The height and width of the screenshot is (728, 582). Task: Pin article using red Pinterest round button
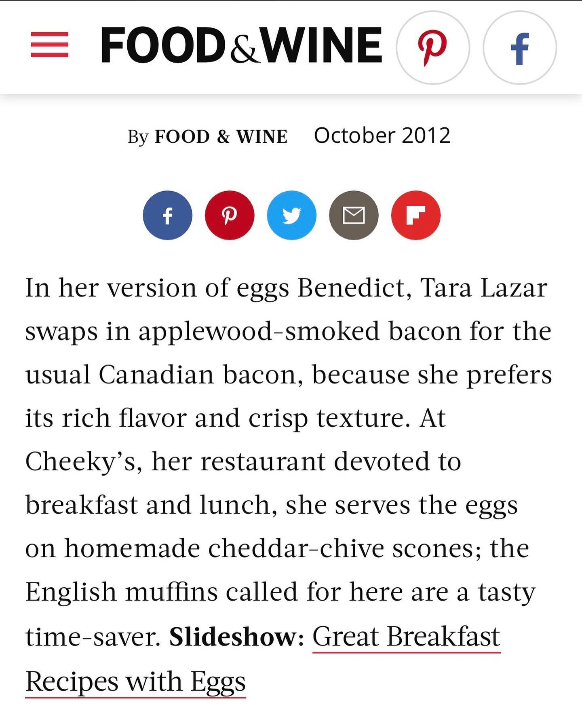(230, 215)
